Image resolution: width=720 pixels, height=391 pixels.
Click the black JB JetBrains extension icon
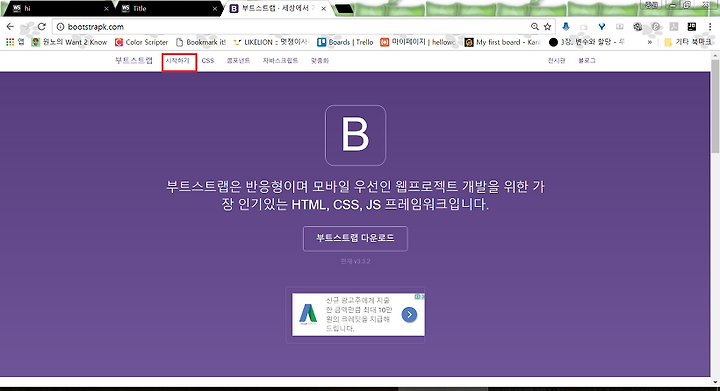tap(692, 27)
